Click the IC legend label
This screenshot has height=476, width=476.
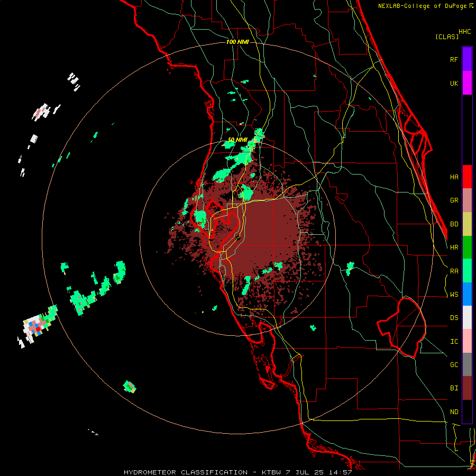point(454,342)
